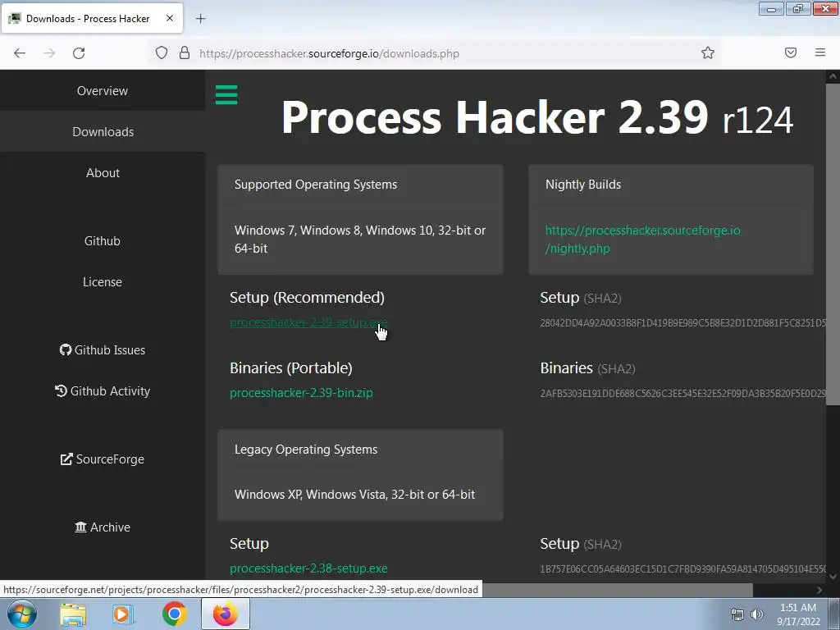
Task: Open the License sidebar page
Action: click(103, 282)
